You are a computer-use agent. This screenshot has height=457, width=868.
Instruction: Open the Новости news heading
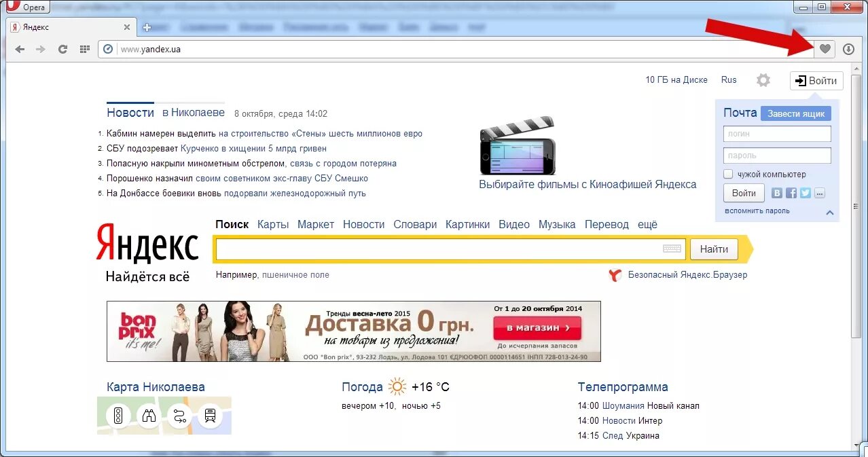coord(130,113)
